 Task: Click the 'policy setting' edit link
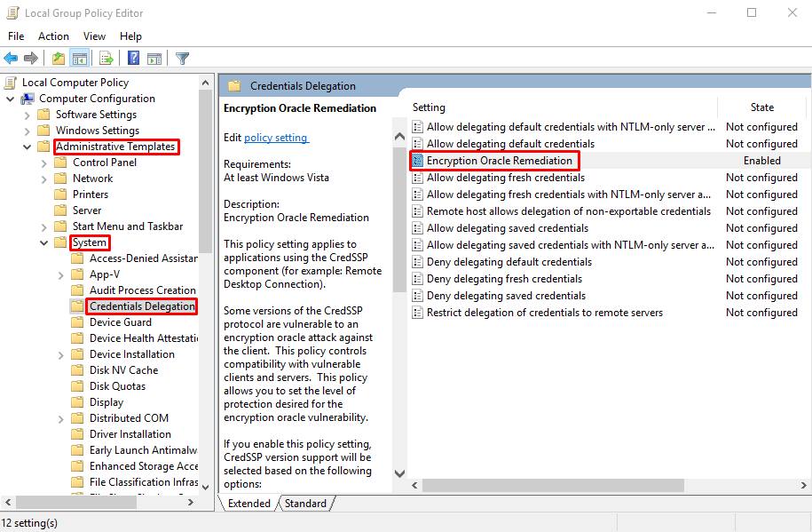[x=276, y=138]
